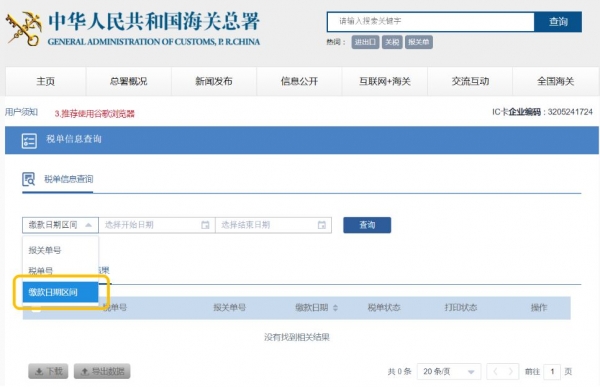Click the search document icon beside 税单信息查询 tab

pyautogui.click(x=29, y=179)
